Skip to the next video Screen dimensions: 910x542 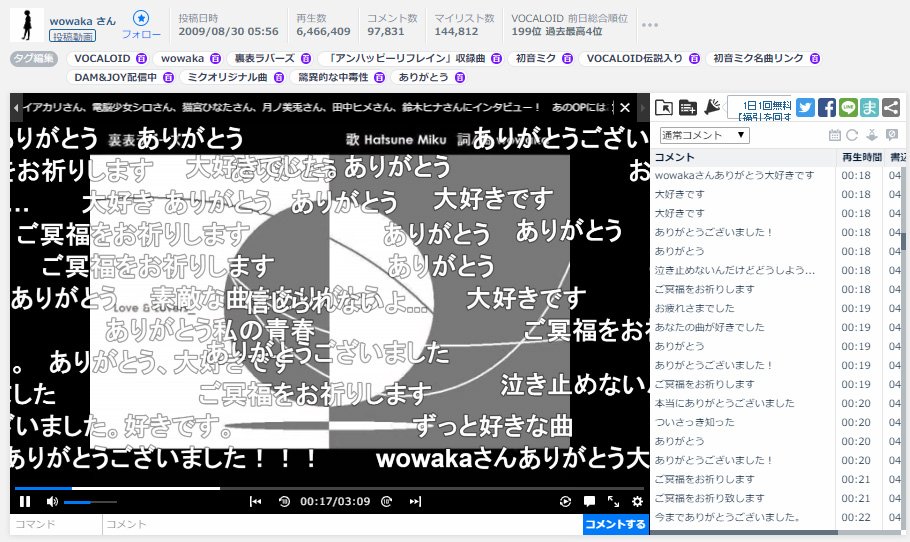pyautogui.click(x=415, y=501)
